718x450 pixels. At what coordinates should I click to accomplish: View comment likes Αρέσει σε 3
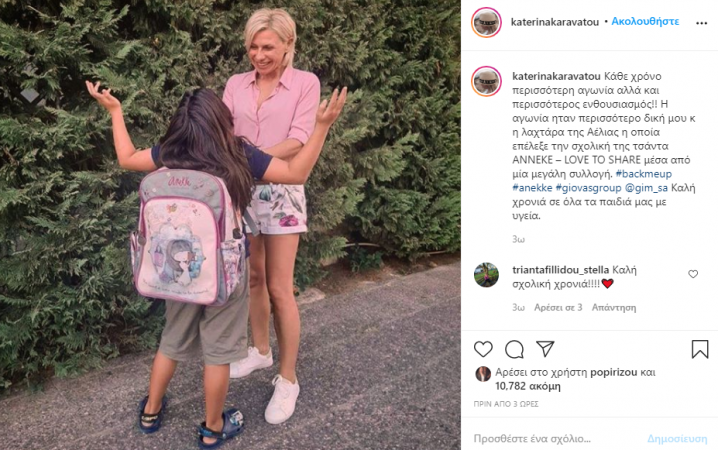(558, 308)
